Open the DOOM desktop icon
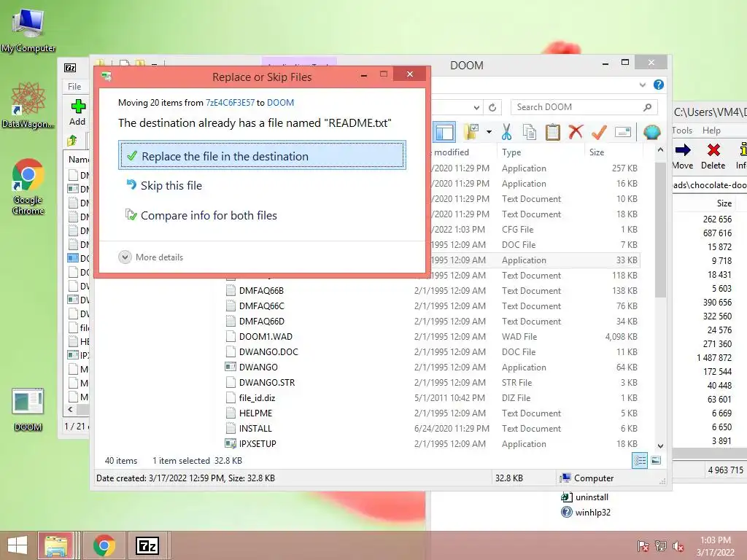 pos(28,410)
